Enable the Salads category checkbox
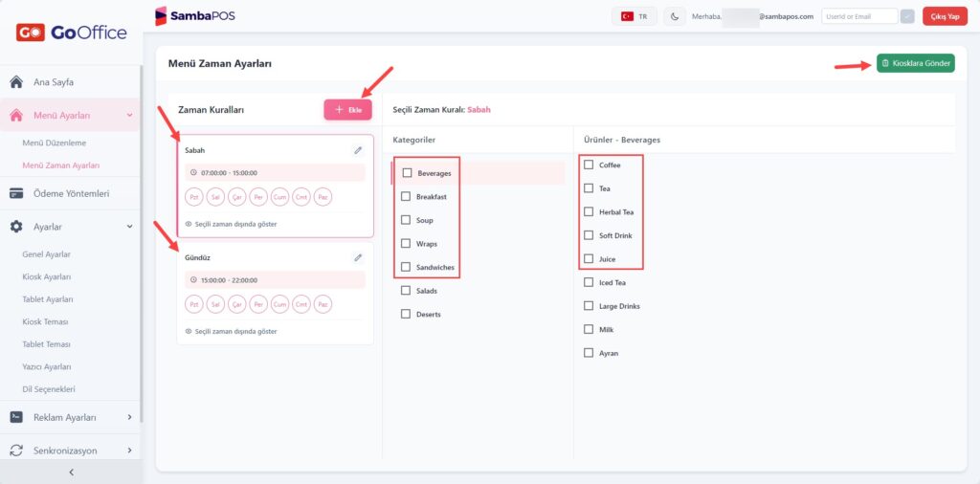980x484 pixels. [406, 291]
